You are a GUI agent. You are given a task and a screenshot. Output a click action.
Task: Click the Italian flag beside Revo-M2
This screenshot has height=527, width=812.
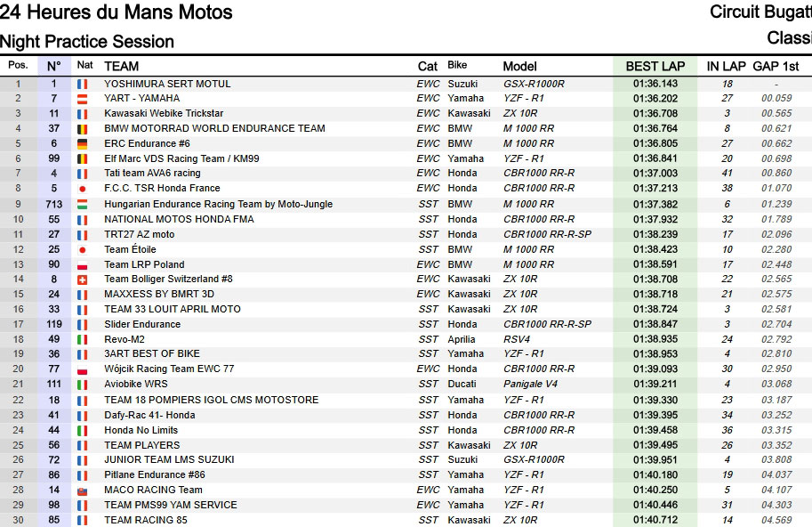pos(83,339)
